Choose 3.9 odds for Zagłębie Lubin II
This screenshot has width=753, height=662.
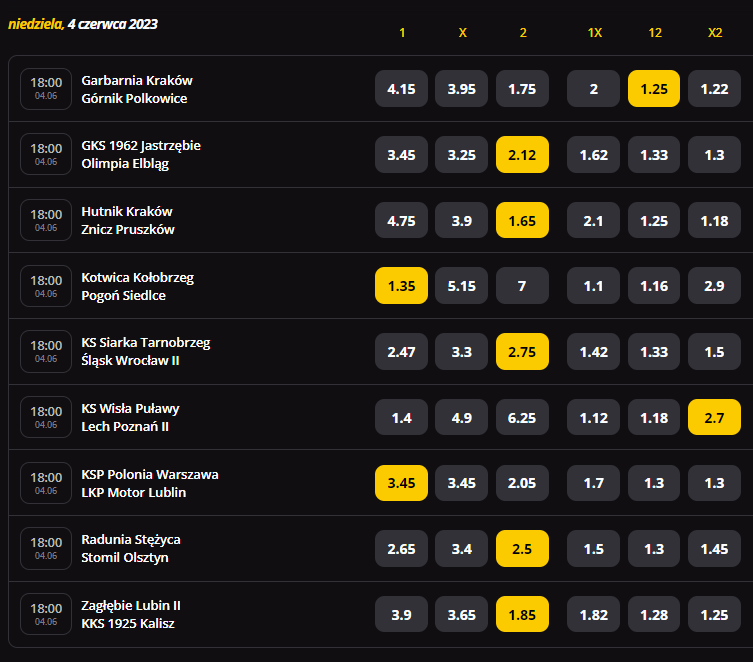(x=401, y=614)
